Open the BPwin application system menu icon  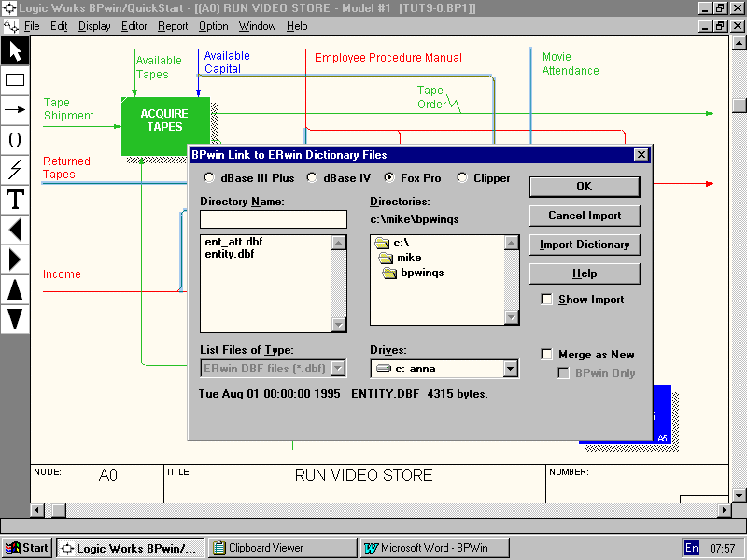pos(9,8)
